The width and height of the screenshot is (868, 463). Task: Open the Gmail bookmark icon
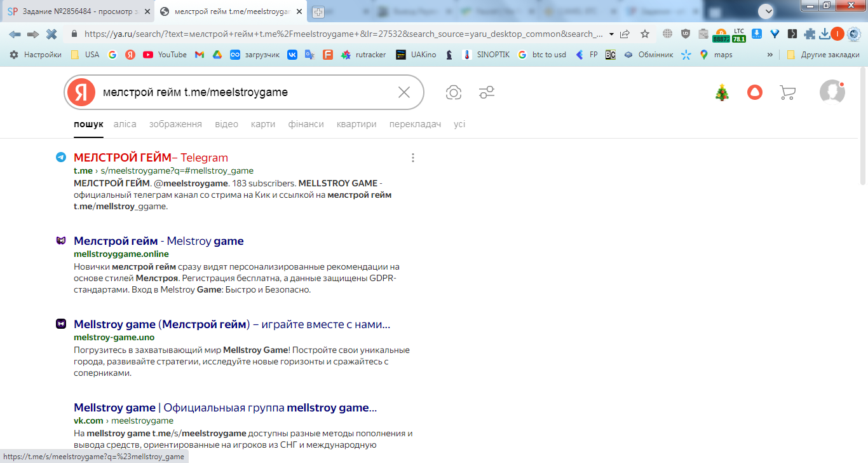tap(200, 55)
